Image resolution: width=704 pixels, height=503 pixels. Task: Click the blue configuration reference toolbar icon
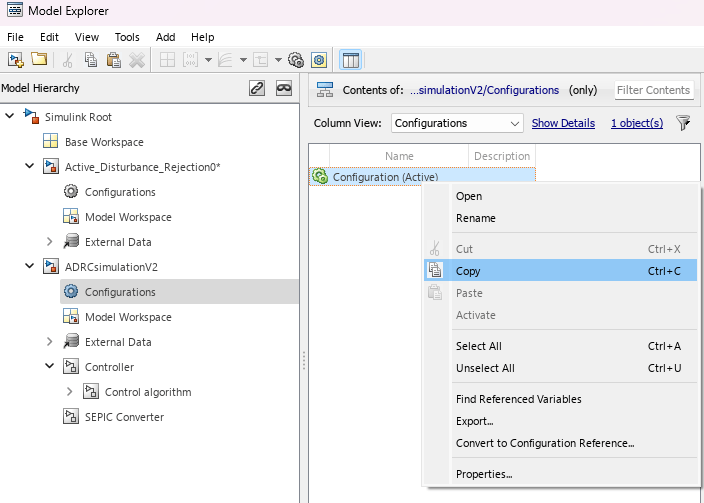pos(319,60)
